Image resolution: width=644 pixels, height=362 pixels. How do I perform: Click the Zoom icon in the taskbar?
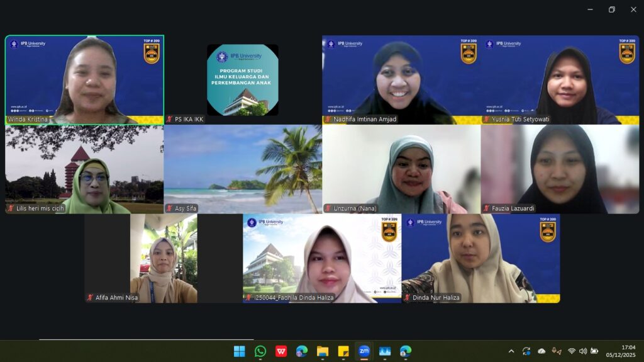click(x=364, y=351)
